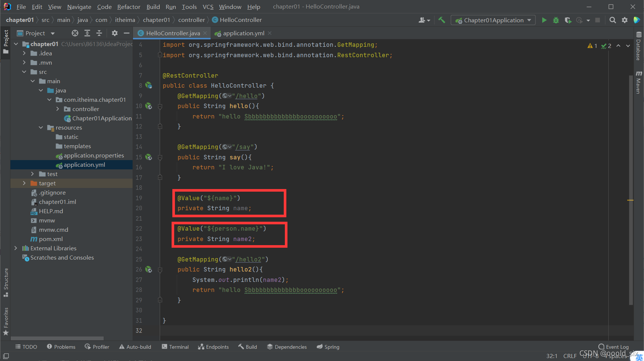Go to previous highlighted error arrow
Image resolution: width=644 pixels, height=361 pixels.
[x=618, y=46]
